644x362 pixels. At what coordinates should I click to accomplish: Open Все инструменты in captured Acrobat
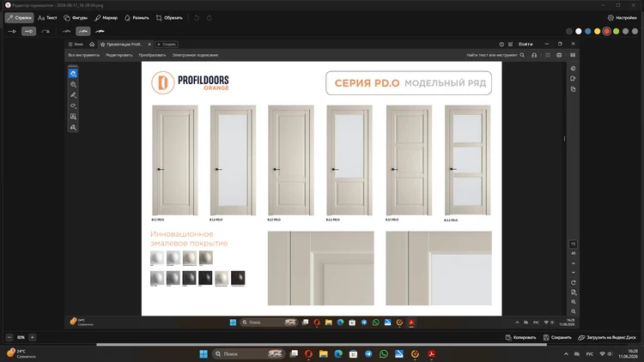click(84, 55)
